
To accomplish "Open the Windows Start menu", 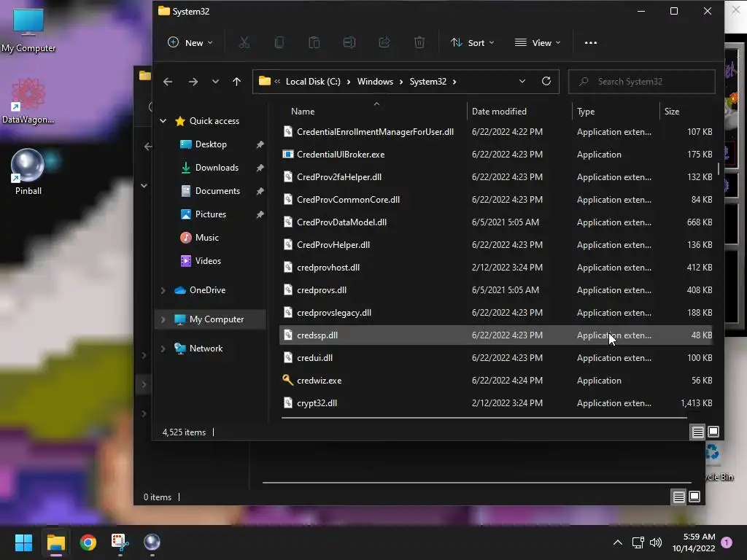I will coord(23,542).
